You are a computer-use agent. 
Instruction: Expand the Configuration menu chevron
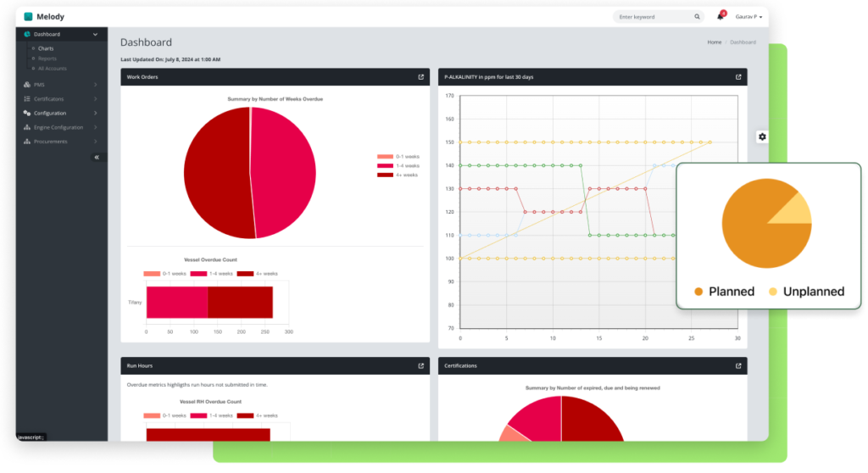(95, 113)
